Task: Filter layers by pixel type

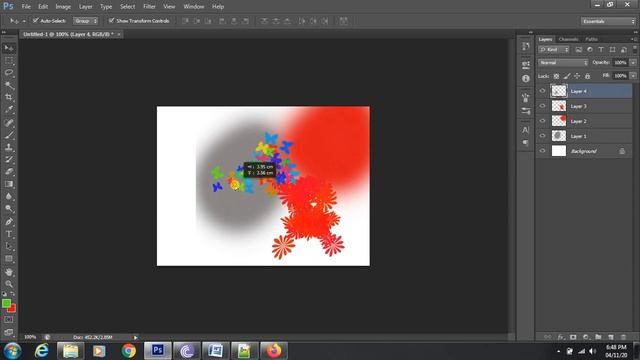Action: click(578, 50)
